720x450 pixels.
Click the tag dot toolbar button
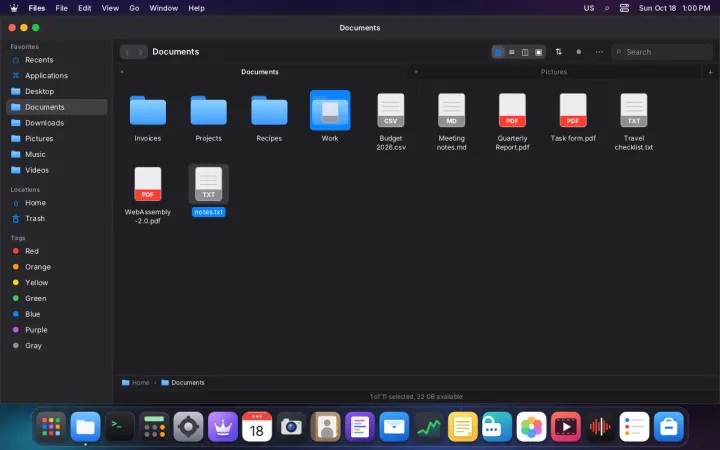click(x=579, y=52)
